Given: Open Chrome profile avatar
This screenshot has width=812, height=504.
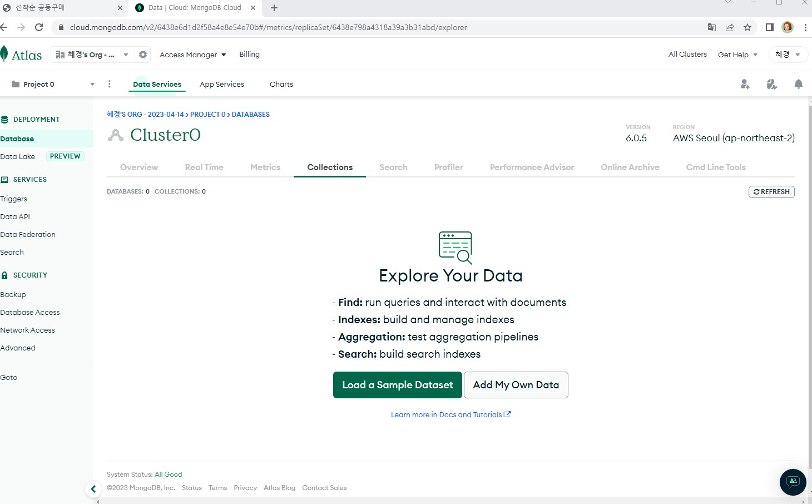Looking at the screenshot, I should pos(788,27).
